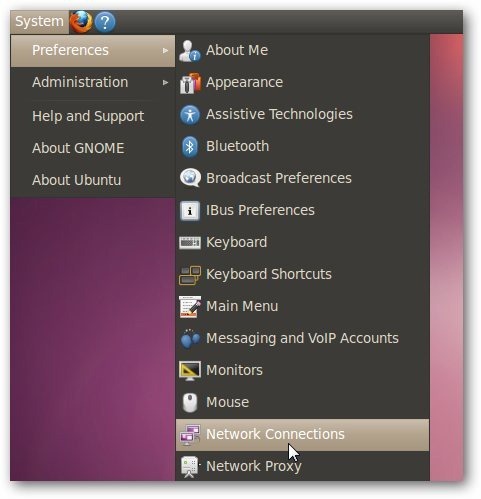Expand the Preferences submenu arrow

click(165, 51)
